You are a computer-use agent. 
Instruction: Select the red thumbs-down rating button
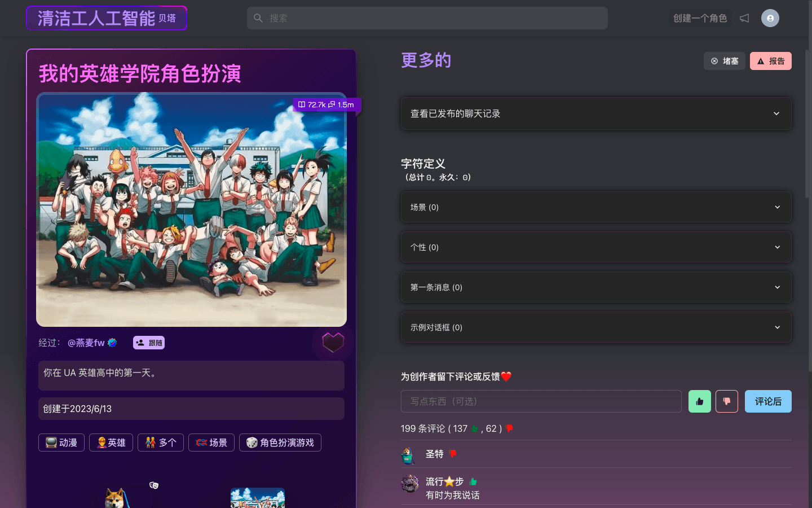click(x=727, y=401)
